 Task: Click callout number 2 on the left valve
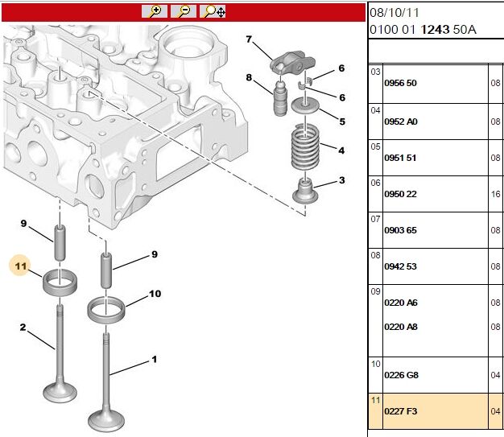[23, 327]
